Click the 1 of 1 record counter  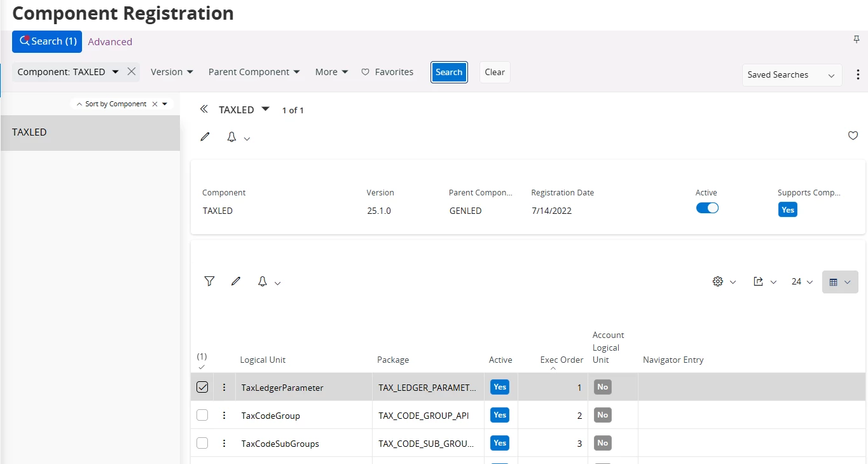(293, 110)
